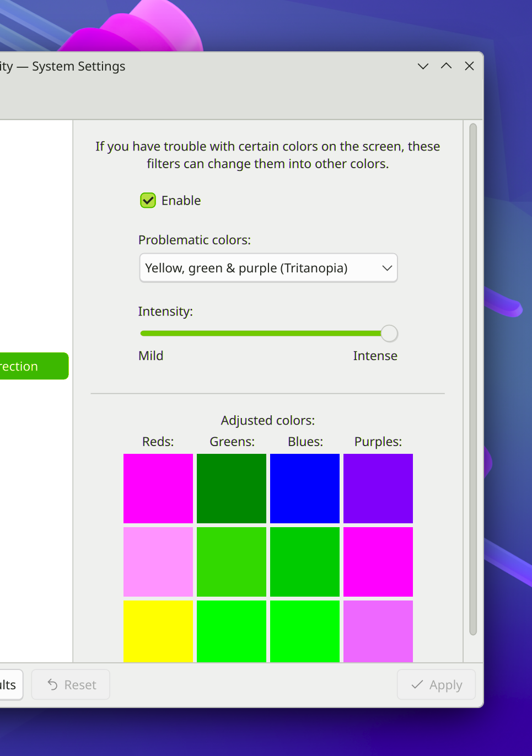The width and height of the screenshot is (532, 756).
Task: Click the Apply button
Action: [436, 685]
